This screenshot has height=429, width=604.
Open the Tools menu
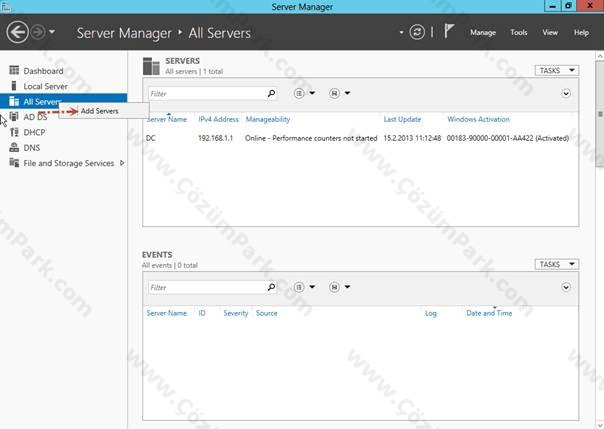tap(518, 32)
